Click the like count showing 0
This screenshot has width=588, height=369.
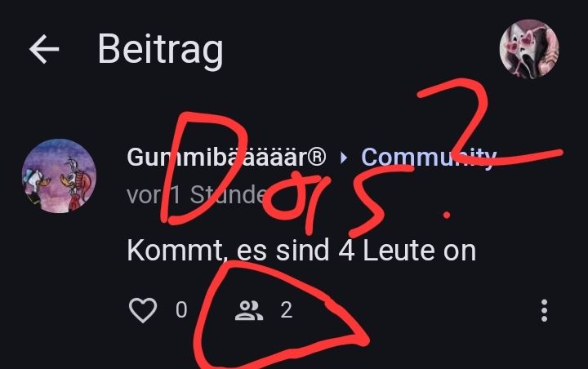(181, 310)
